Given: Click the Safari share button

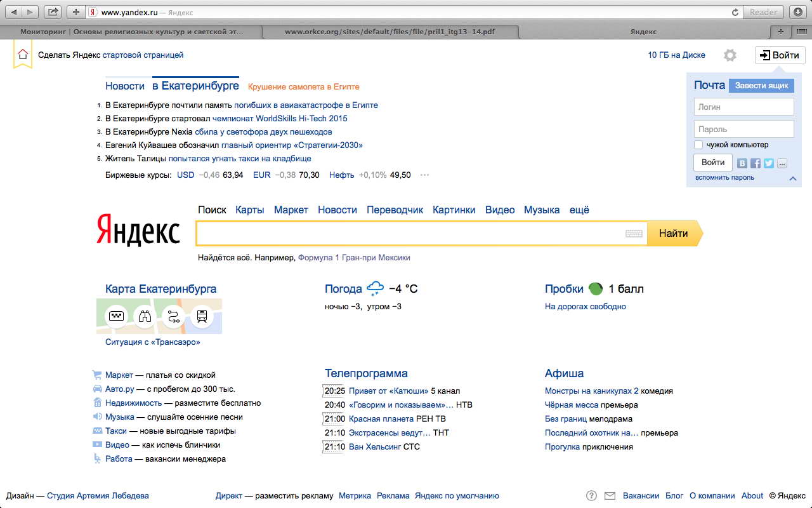Looking at the screenshot, I should [53, 11].
